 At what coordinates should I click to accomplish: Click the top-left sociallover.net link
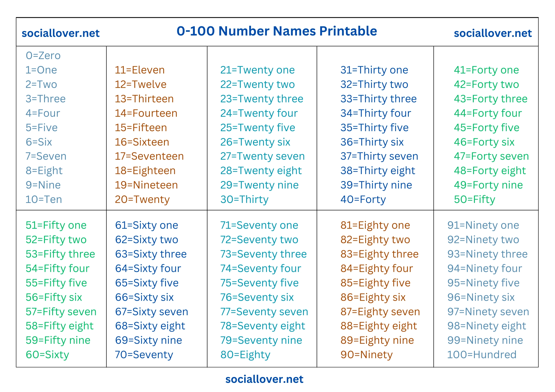pyautogui.click(x=60, y=33)
